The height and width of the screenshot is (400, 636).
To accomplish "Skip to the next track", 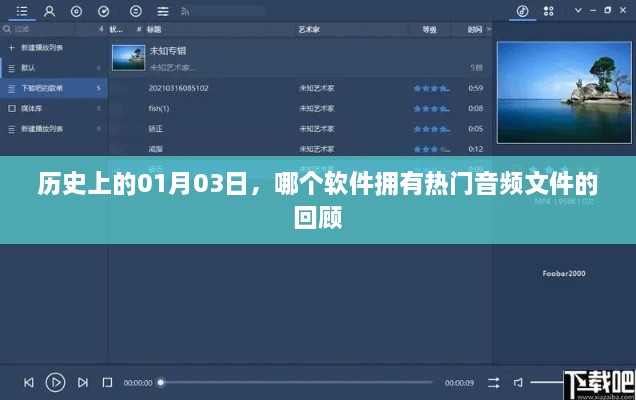I will (82, 382).
